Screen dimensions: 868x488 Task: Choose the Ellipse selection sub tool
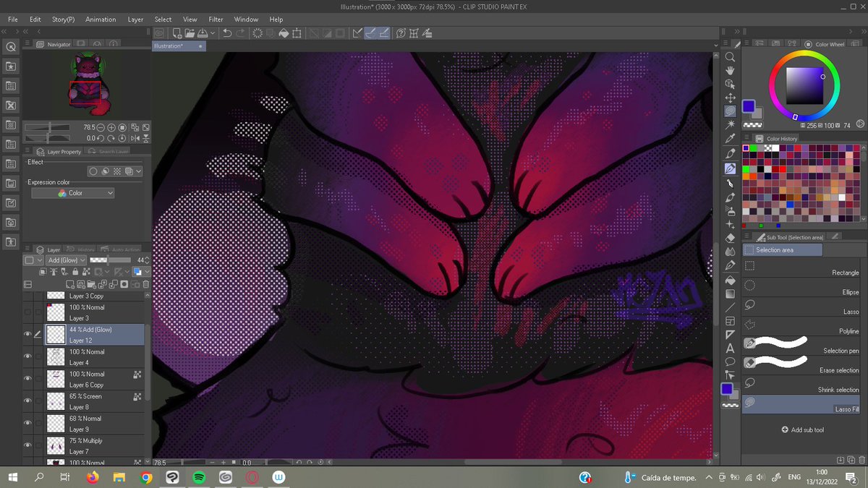[801, 287]
